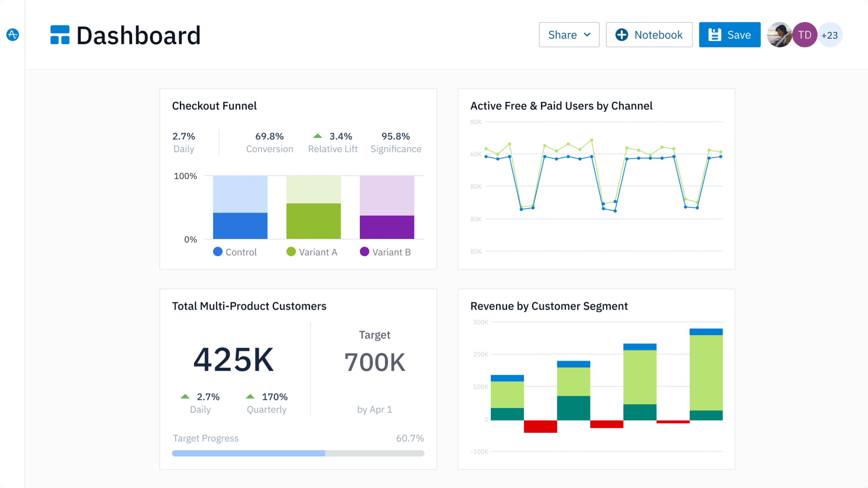This screenshot has height=488, width=868.
Task: Open the Revenue by Customer Segment panel options
Action: [548, 306]
